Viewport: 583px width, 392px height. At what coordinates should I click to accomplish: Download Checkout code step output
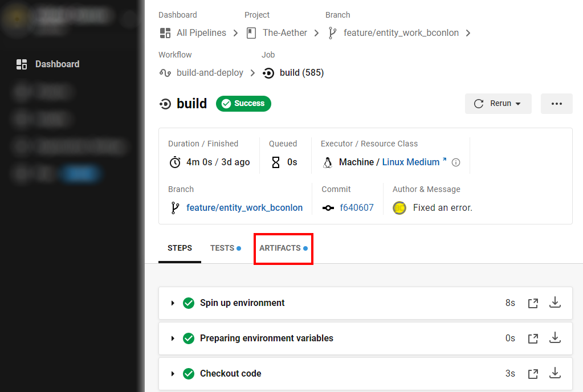(555, 373)
